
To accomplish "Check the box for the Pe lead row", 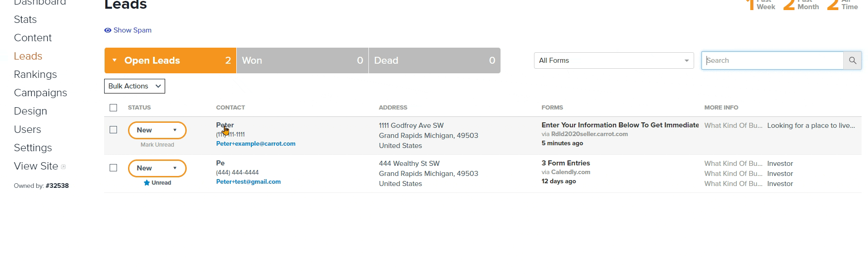I will tap(113, 168).
